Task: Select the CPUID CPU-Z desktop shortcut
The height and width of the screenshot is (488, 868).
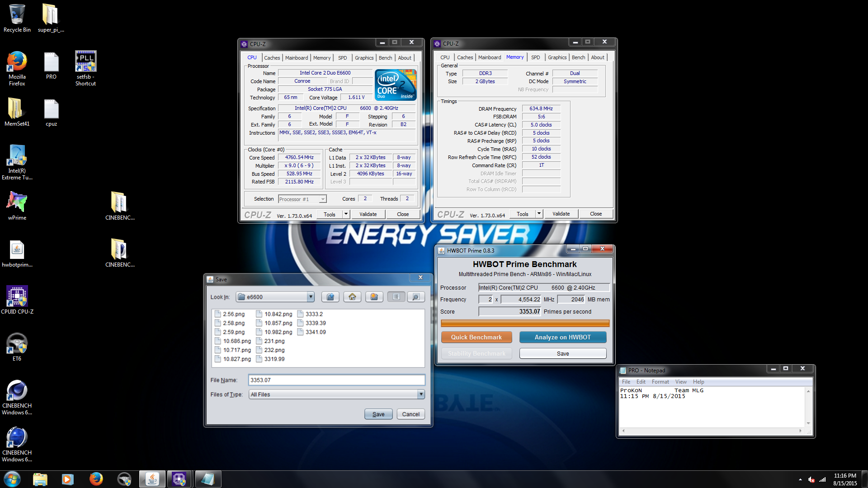Action: pyautogui.click(x=17, y=300)
